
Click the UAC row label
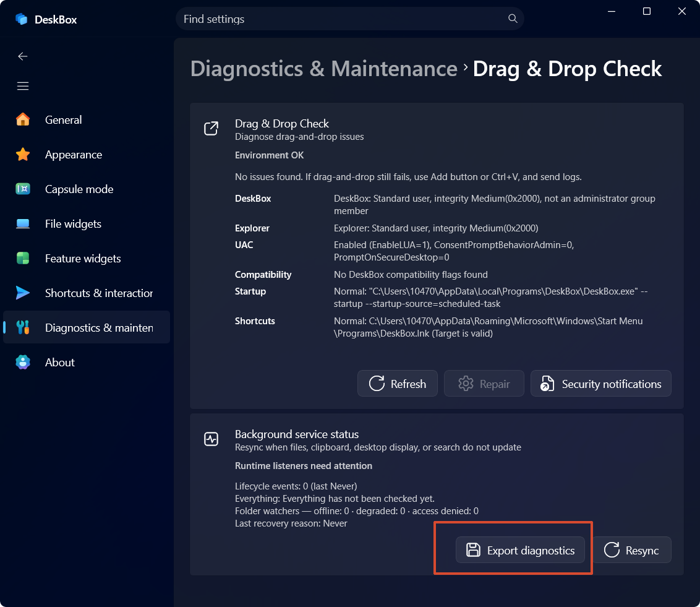[x=244, y=245]
